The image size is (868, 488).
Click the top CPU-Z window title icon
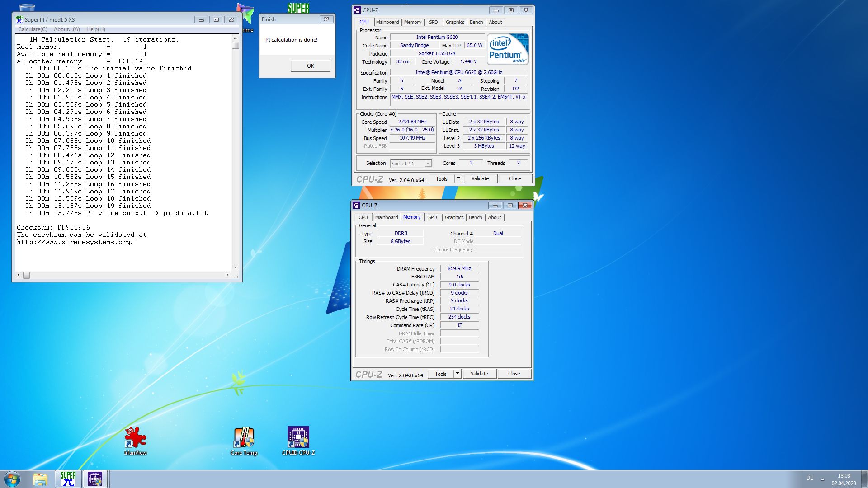[357, 10]
